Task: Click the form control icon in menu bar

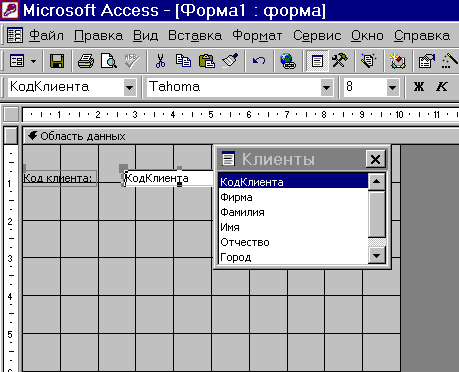Action: tap(15, 35)
